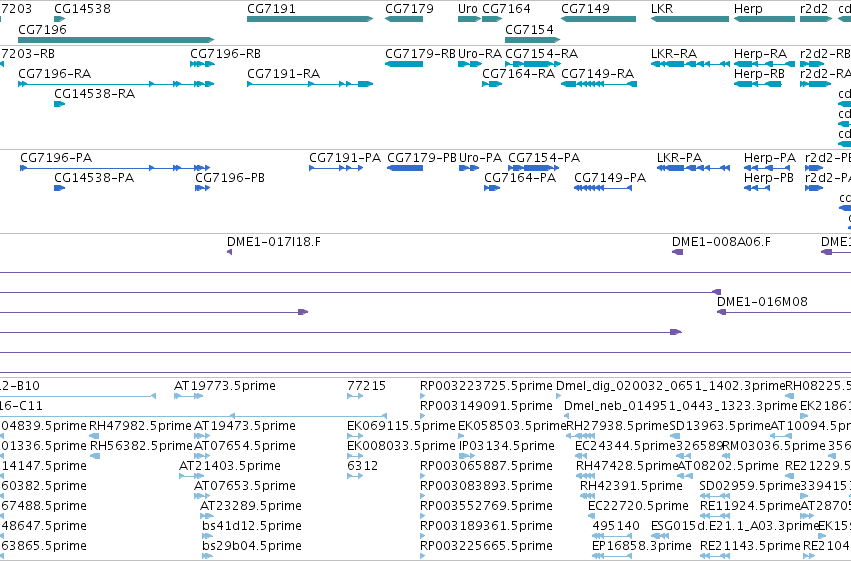
Task: Click protein Herp-PA
Action: pos(770,158)
